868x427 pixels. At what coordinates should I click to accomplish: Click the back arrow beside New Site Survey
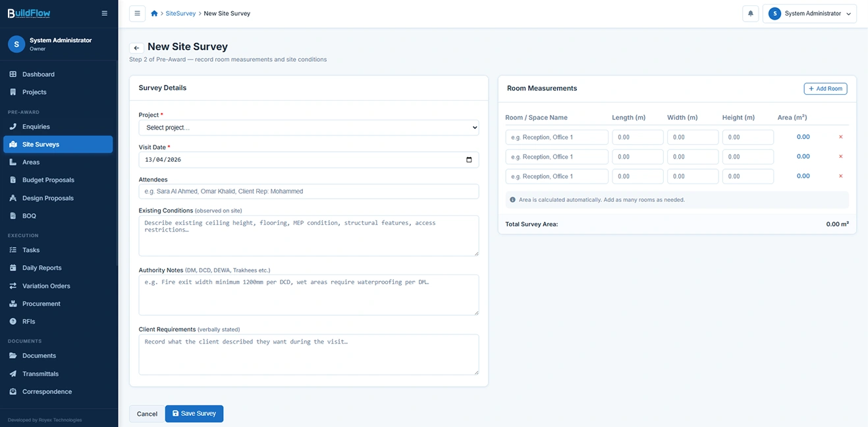point(136,48)
